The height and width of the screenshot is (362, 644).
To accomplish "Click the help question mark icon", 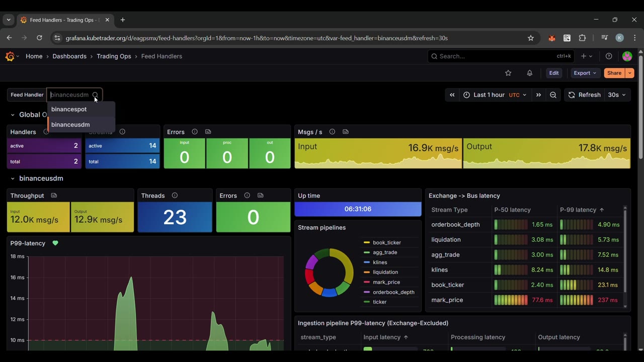I will (609, 56).
